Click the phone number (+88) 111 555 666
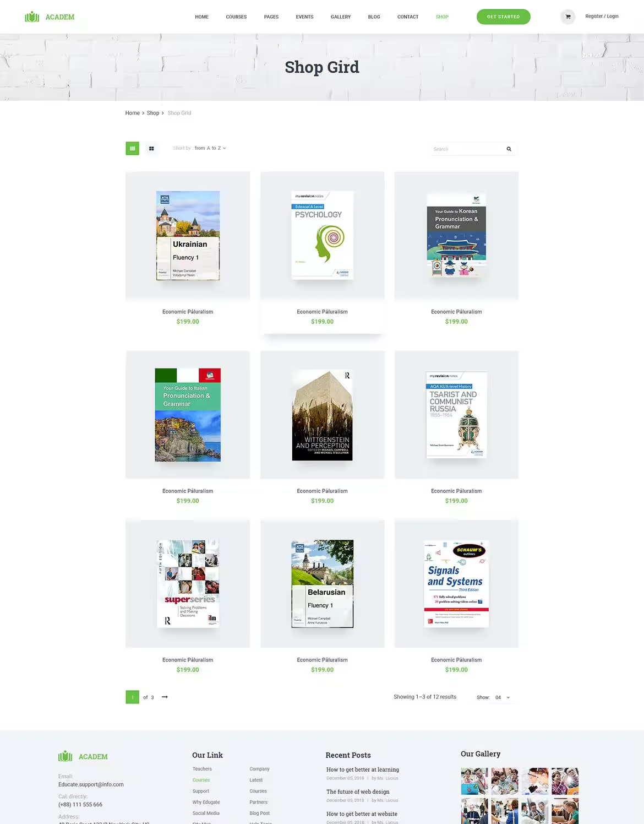644x824 pixels. pyautogui.click(x=80, y=805)
